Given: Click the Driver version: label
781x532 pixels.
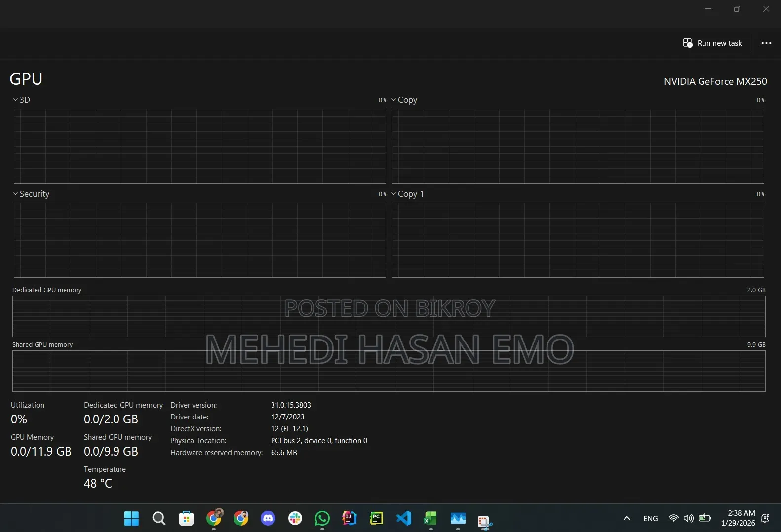Looking at the screenshot, I should coord(194,405).
